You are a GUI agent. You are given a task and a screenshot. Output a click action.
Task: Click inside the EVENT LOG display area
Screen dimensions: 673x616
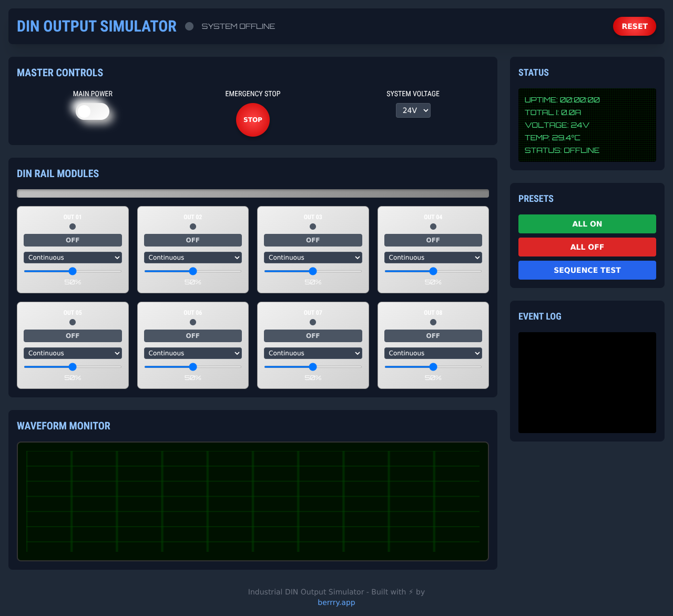[587, 382]
